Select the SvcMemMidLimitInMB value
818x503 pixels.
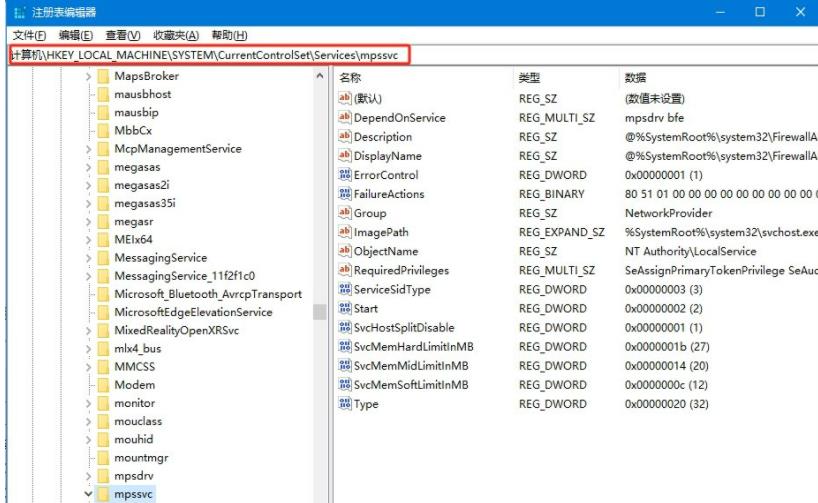click(411, 366)
